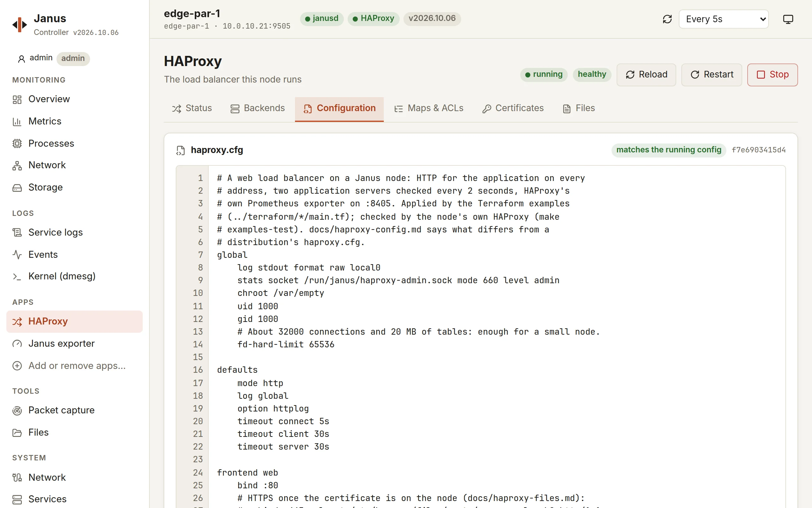Click the admin user icon
812x508 pixels.
(22, 59)
